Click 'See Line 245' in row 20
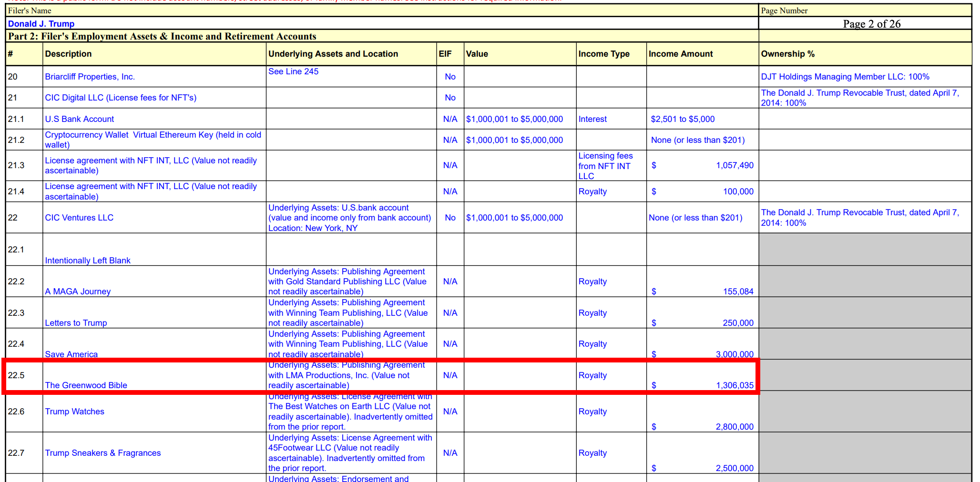 coord(293,71)
